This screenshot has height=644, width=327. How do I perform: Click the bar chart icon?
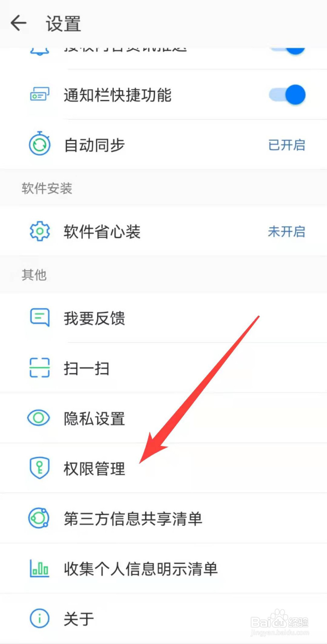point(39,568)
